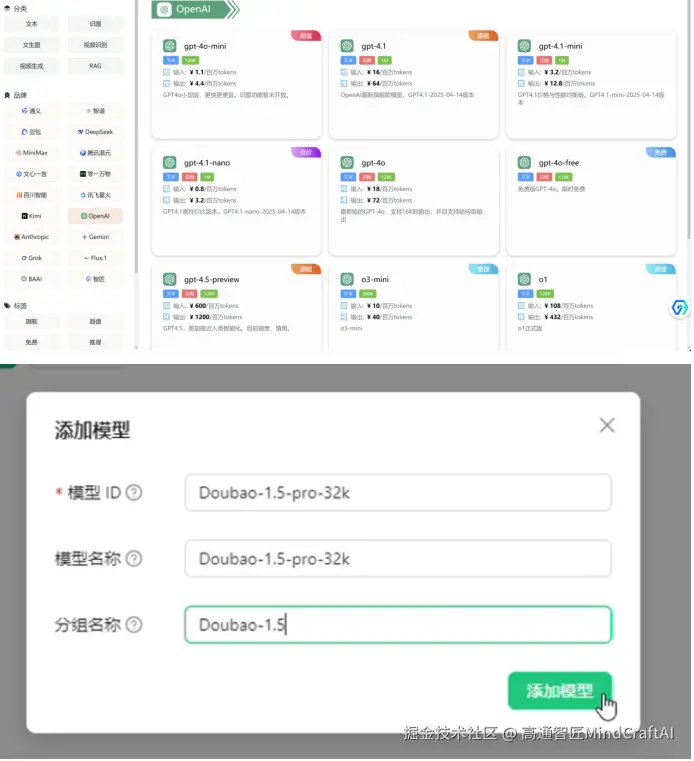Toggle the 推理 tag filter
The height and width of the screenshot is (761, 694).
point(95,342)
